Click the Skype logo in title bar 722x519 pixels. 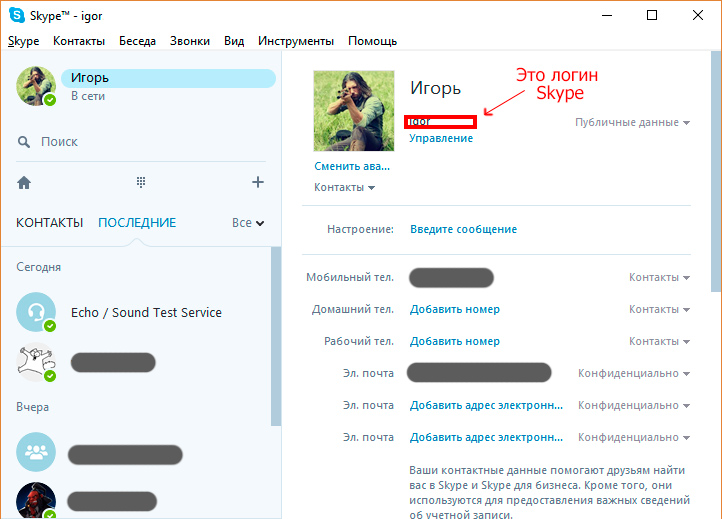coord(17,15)
